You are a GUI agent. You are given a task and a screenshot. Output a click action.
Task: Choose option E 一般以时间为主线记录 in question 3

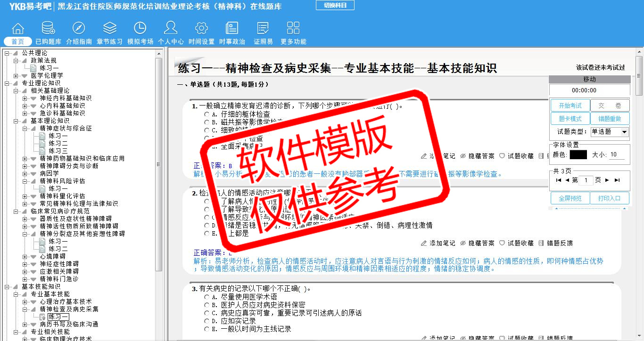click(207, 329)
